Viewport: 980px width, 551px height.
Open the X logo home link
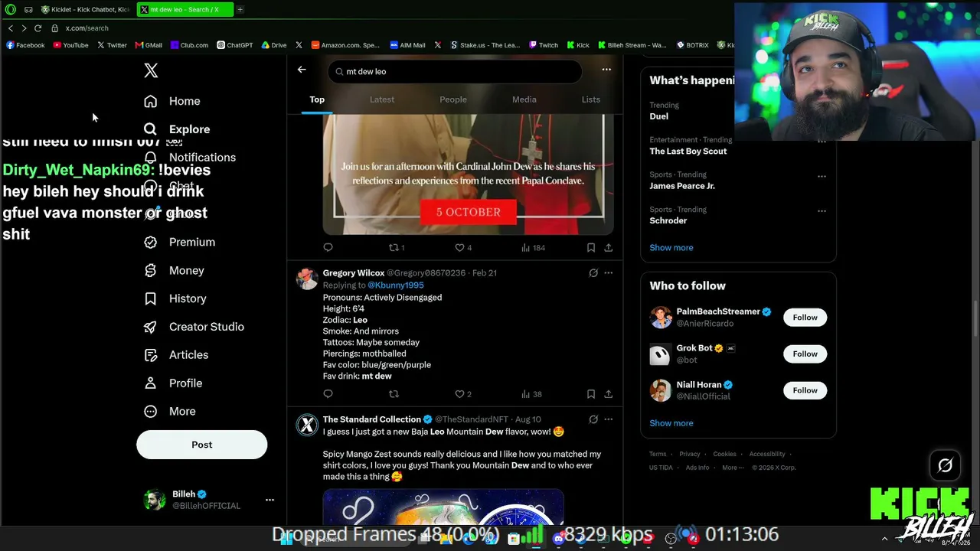(x=151, y=70)
